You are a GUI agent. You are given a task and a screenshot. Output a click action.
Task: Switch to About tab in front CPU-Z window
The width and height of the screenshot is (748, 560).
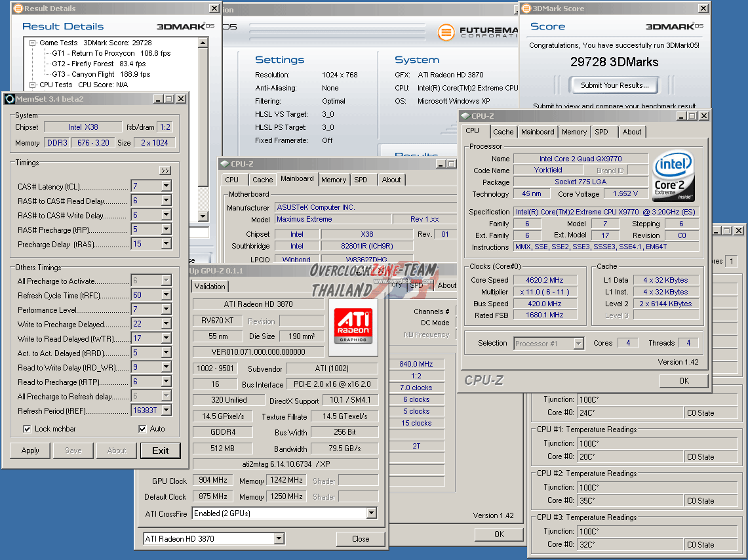point(631,132)
